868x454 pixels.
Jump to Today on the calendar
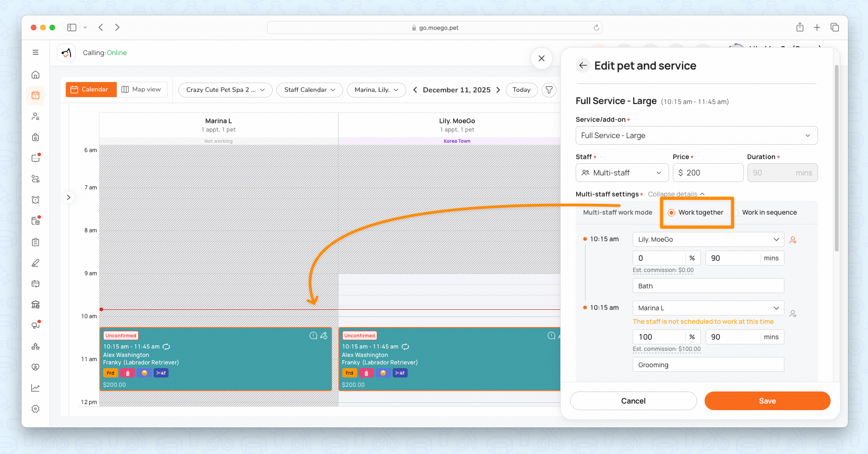point(521,90)
